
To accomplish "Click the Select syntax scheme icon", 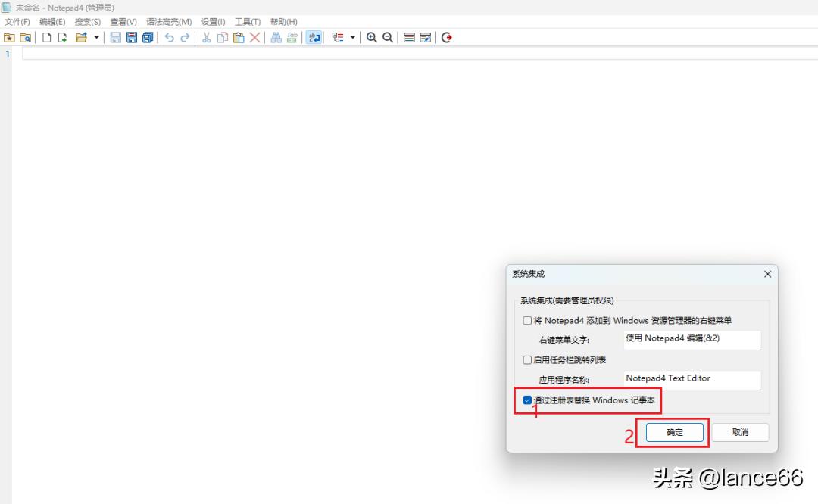I will tap(410, 38).
